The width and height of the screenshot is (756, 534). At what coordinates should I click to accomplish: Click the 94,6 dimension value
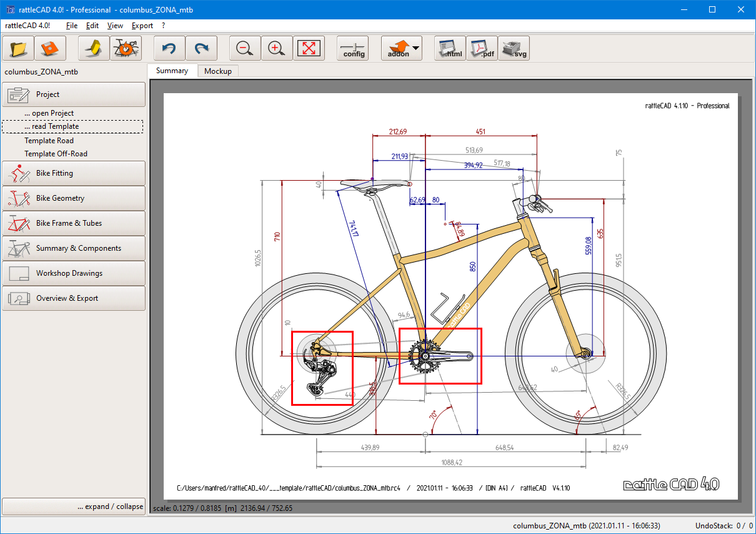[404, 315]
